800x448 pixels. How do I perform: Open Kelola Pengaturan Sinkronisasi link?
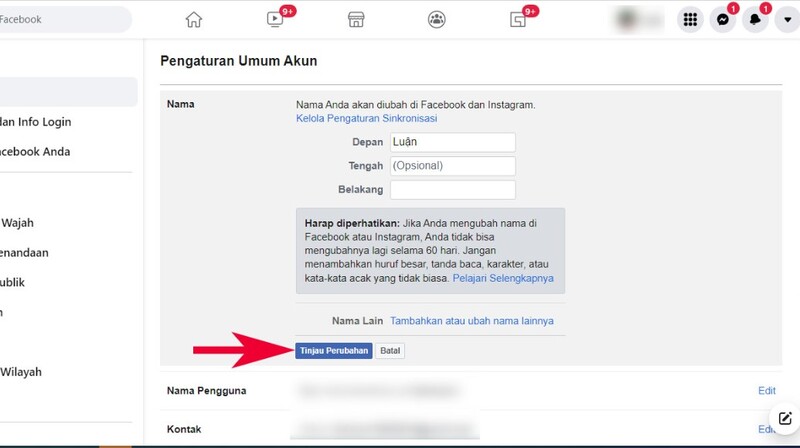pos(366,118)
